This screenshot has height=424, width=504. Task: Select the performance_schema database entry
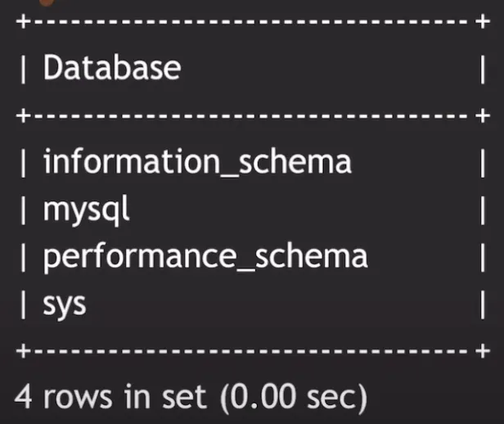coord(205,257)
